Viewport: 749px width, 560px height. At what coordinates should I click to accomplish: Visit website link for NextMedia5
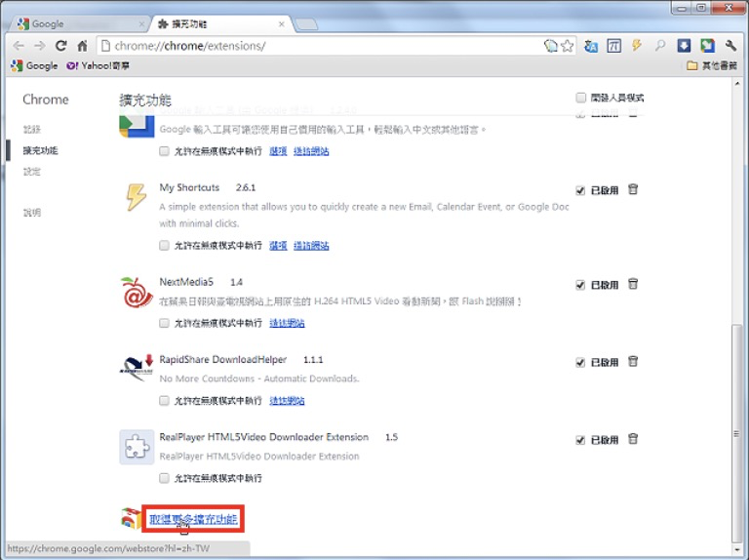pos(287,324)
